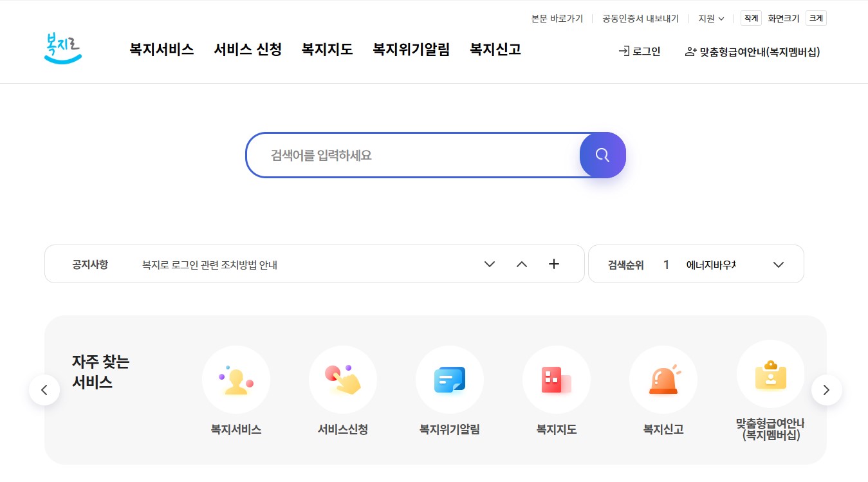Open the 복지신고 main menu
The width and height of the screenshot is (868, 482).
tap(495, 50)
